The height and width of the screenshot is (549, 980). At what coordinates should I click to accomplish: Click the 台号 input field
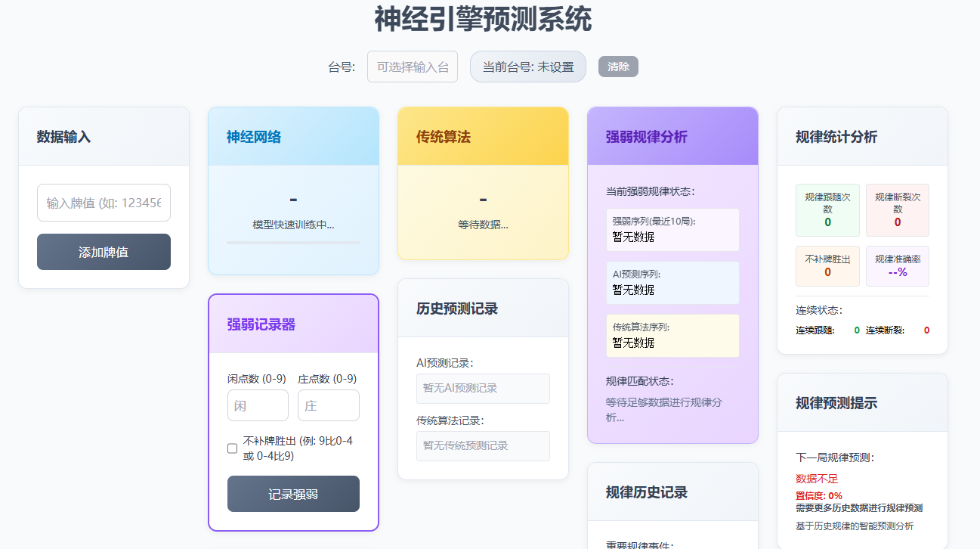coord(412,67)
